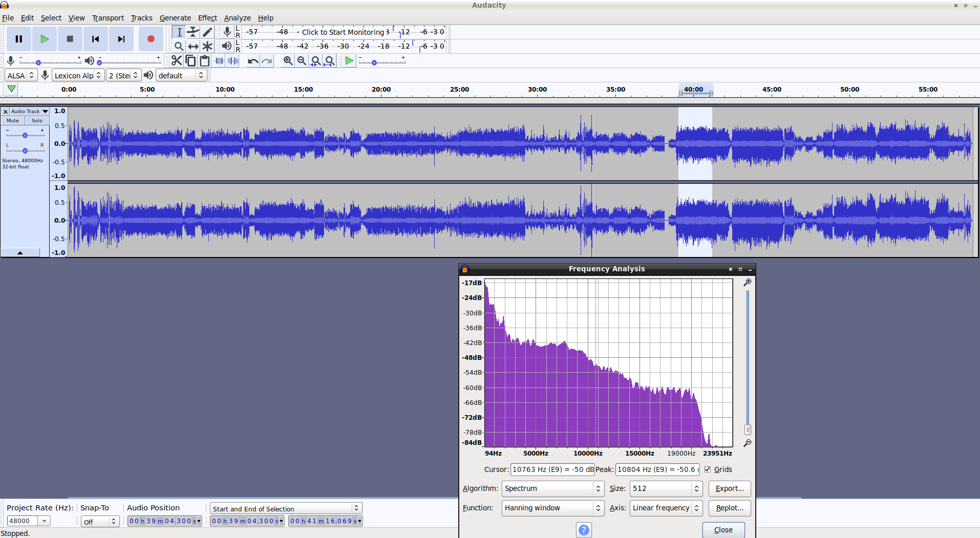
Task: Open the Size 512 dropdown
Action: pyautogui.click(x=666, y=488)
